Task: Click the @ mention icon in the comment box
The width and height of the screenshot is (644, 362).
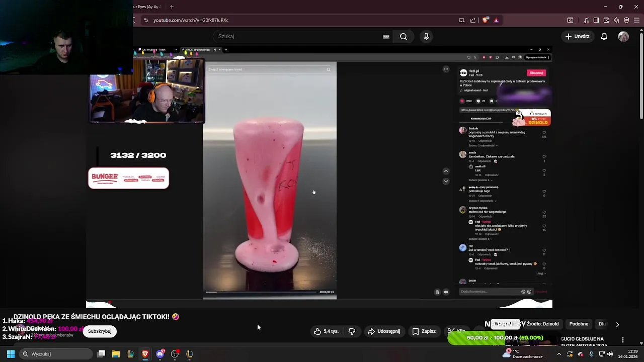Action: click(x=523, y=292)
